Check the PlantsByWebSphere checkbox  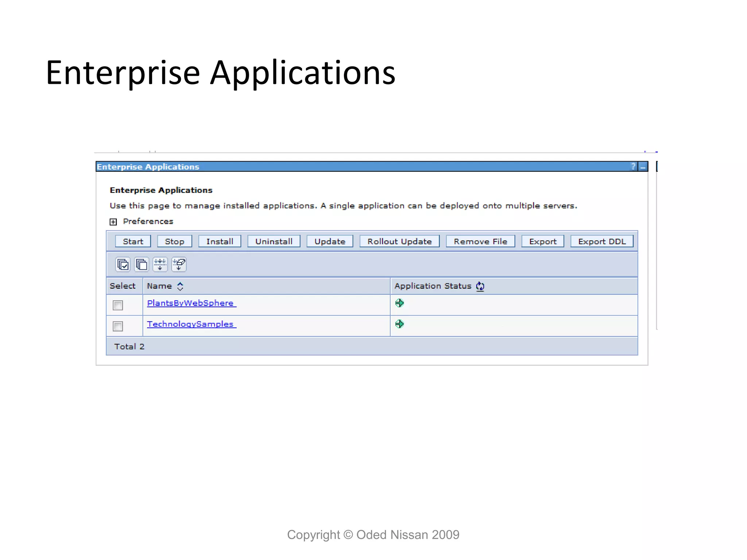click(x=118, y=305)
